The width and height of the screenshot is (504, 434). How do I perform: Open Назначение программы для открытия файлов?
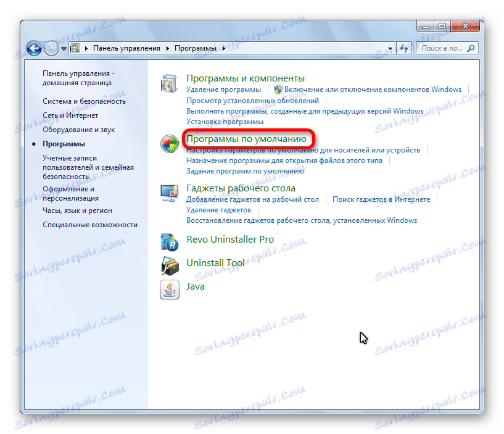coord(284,161)
